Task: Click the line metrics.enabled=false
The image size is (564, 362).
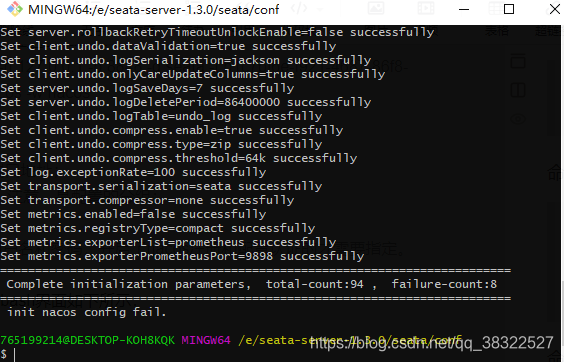Action: [133, 215]
